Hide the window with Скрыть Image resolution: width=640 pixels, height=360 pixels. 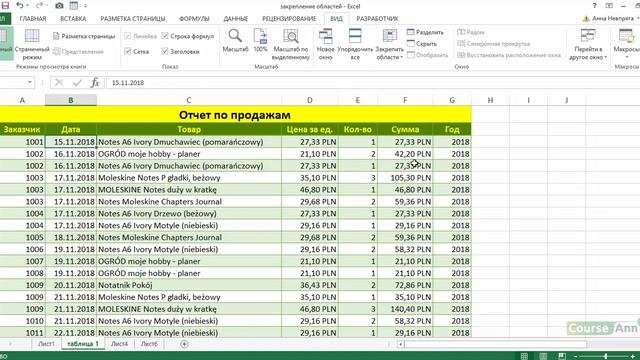tap(422, 43)
